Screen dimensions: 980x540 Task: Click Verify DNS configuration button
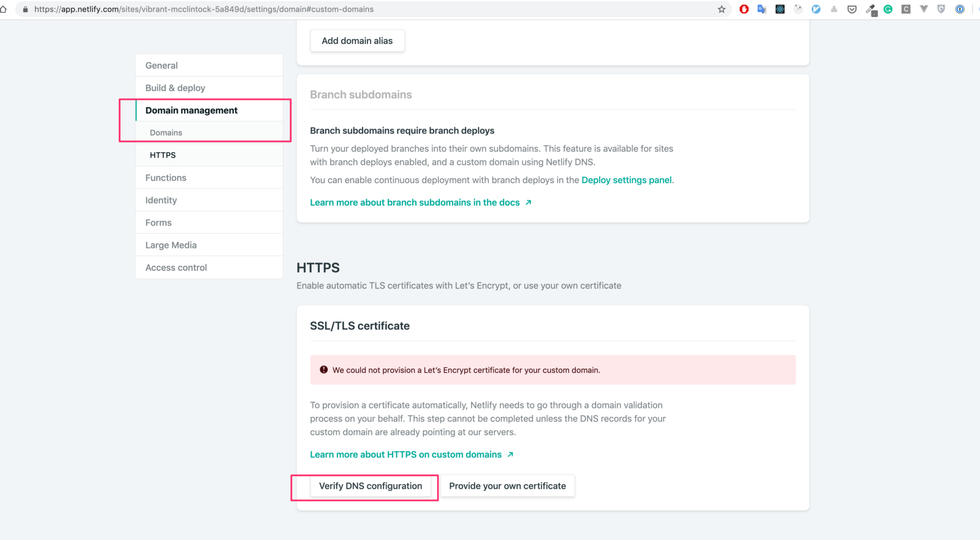[371, 486]
